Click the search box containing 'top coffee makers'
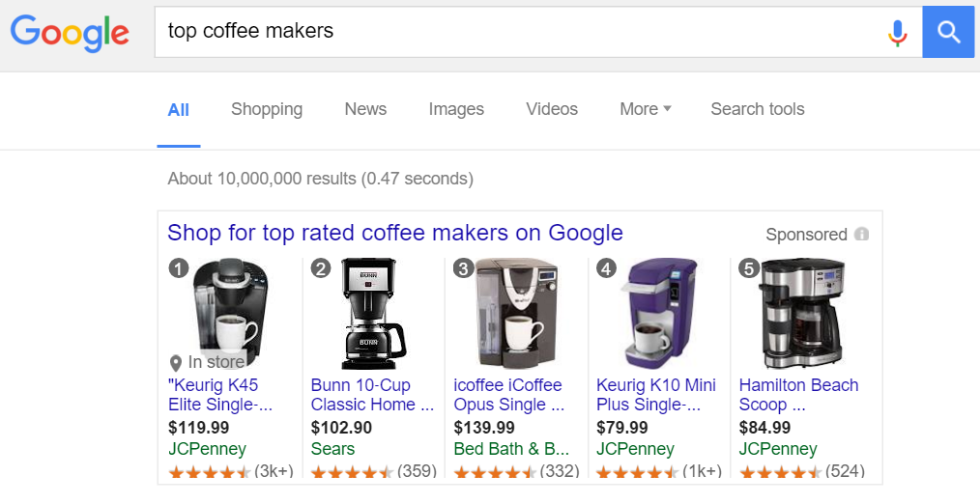The height and width of the screenshot is (504, 980). [x=522, y=32]
